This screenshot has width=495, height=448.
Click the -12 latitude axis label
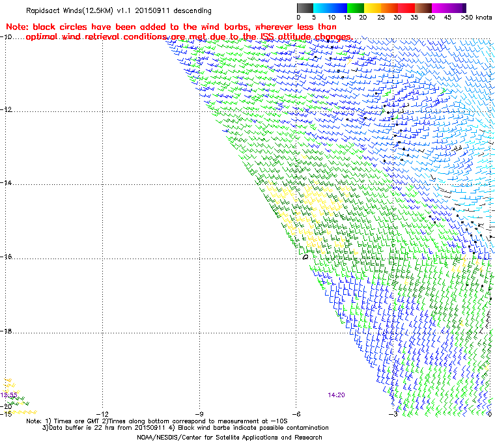click(x=6, y=109)
